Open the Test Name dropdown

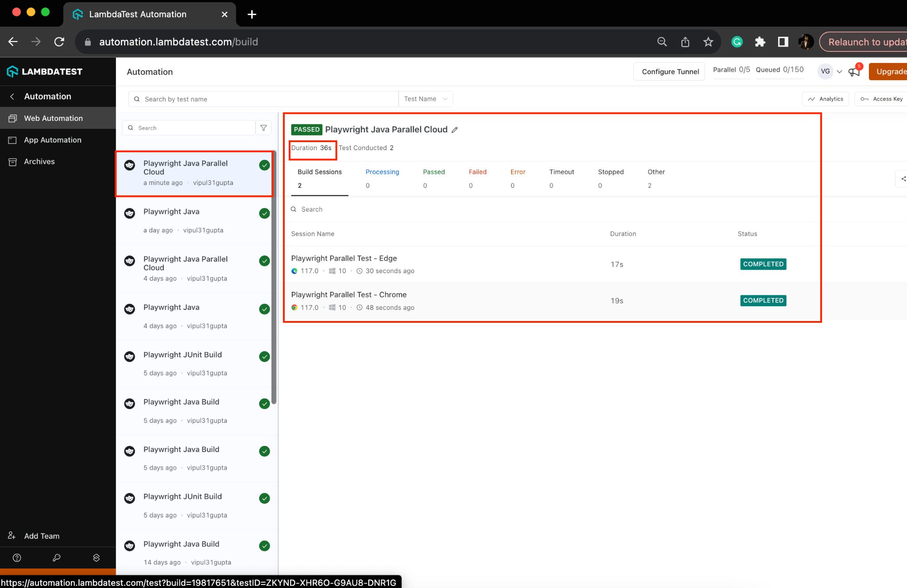click(x=426, y=99)
